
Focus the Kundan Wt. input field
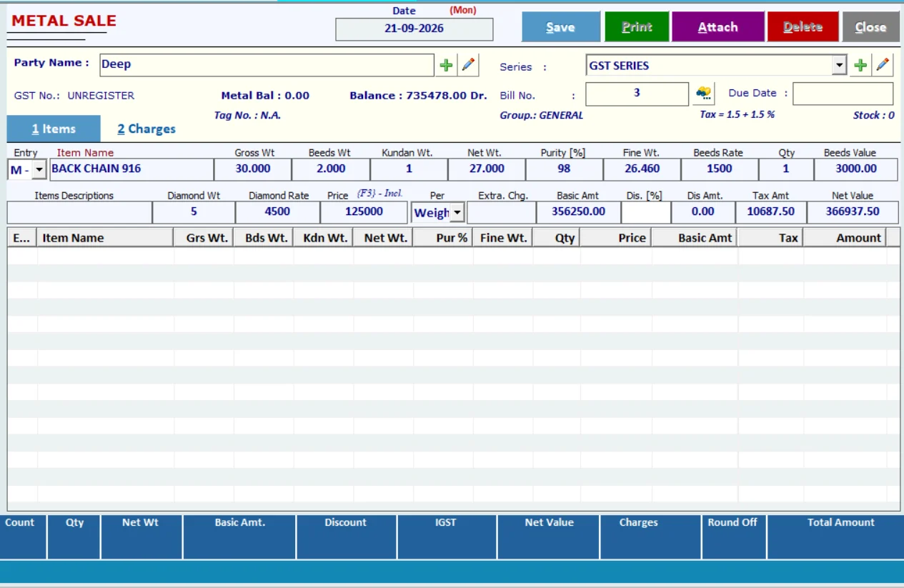pos(409,169)
